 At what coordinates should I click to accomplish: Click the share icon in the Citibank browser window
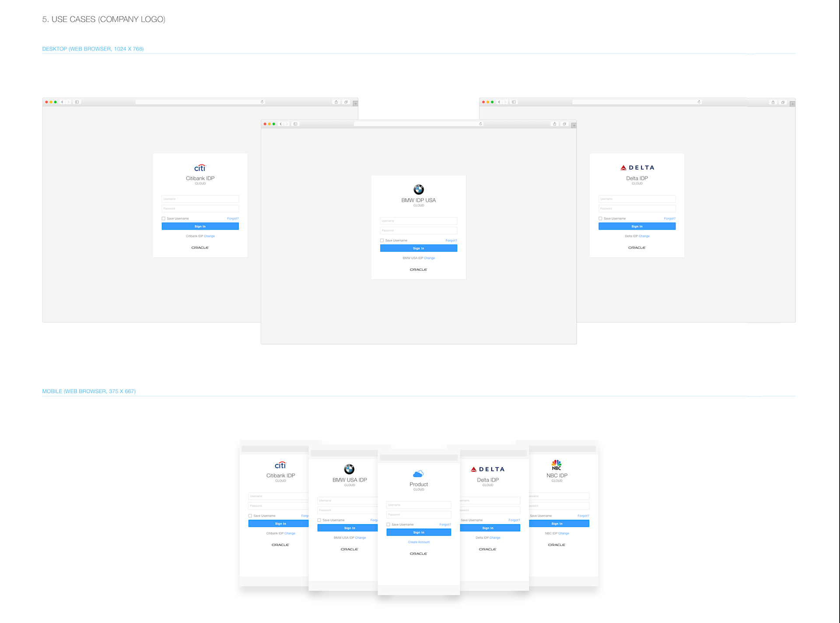pyautogui.click(x=336, y=102)
